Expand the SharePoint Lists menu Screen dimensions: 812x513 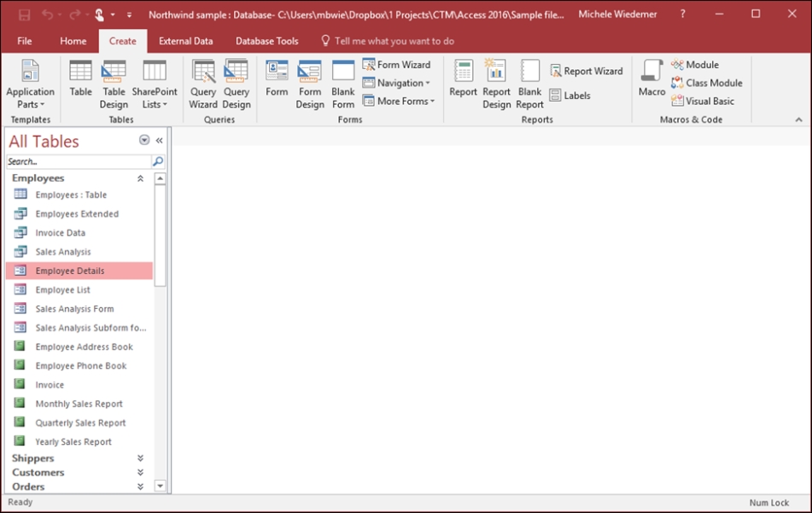click(x=155, y=84)
